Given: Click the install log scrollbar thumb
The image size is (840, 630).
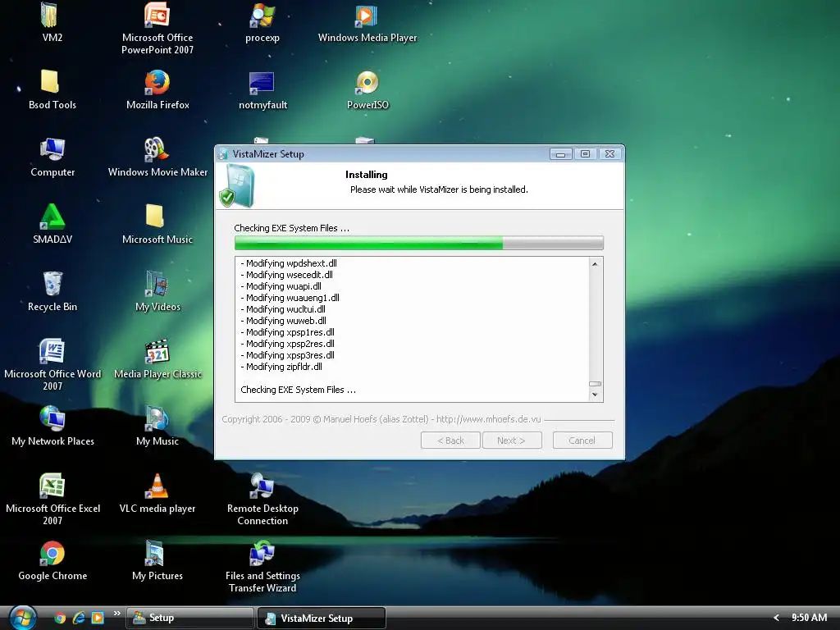Looking at the screenshot, I should point(595,384).
